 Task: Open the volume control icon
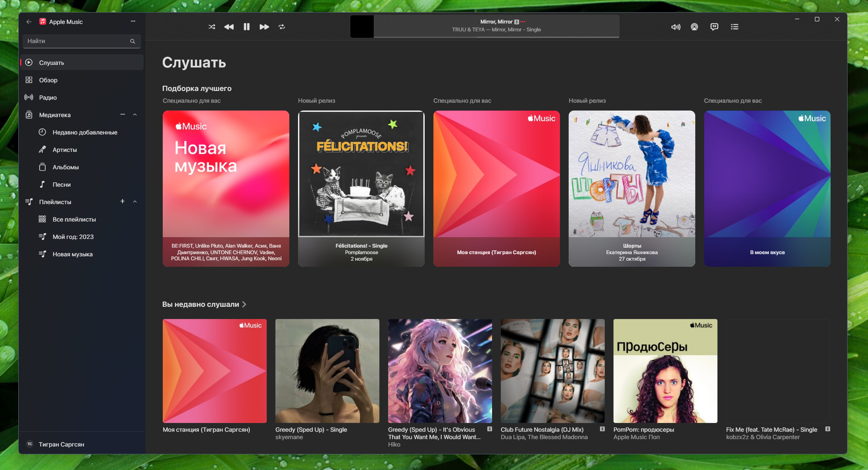676,27
